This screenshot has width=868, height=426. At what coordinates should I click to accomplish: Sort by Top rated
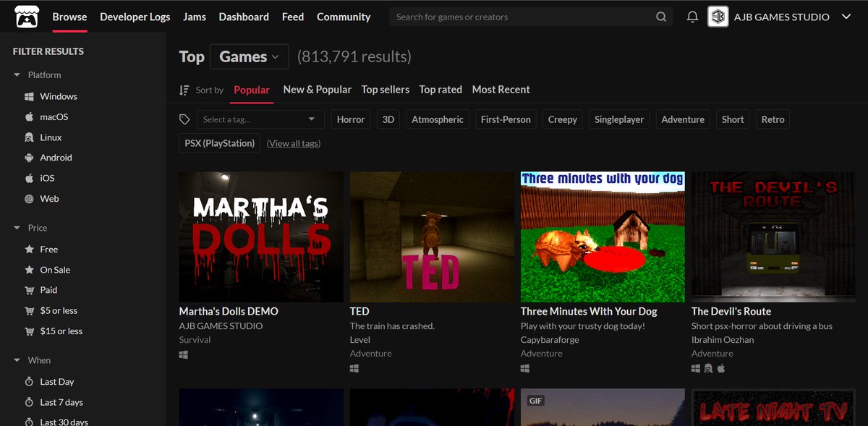coord(441,90)
